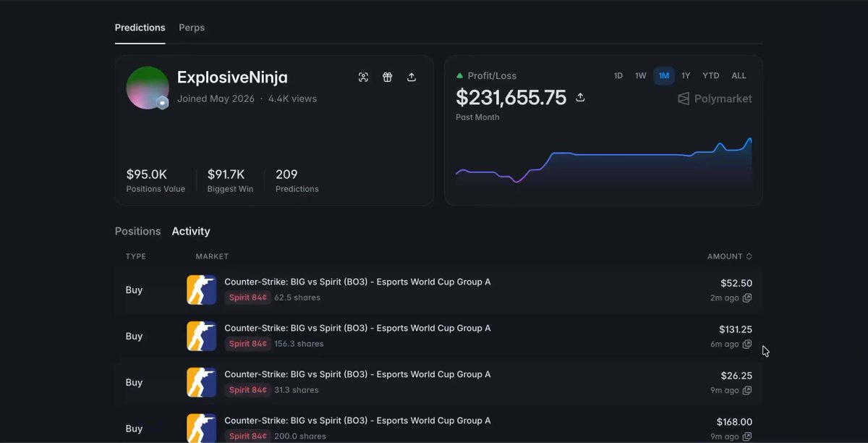Screen dimensions: 868x443
Task: Open the BIG vs Spirit market titled in the $52.50 row
Action: click(357, 282)
